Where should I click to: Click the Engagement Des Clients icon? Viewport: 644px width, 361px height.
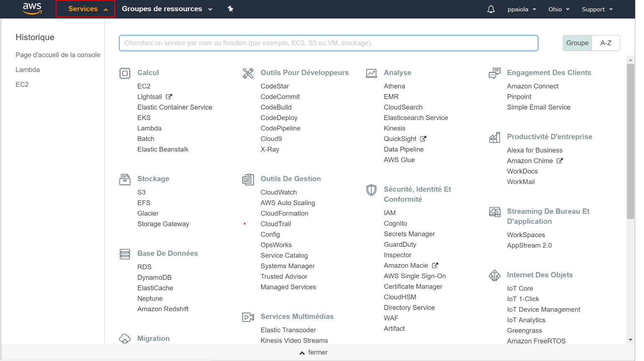495,73
